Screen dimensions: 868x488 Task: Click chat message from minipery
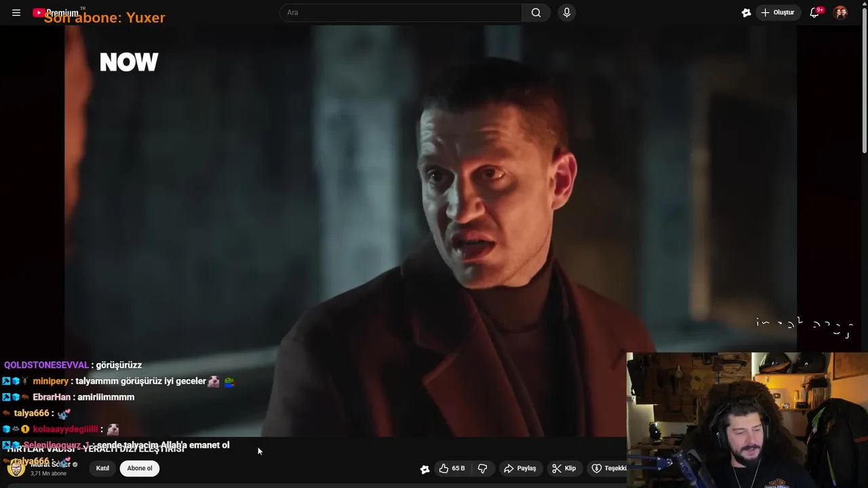point(119,381)
